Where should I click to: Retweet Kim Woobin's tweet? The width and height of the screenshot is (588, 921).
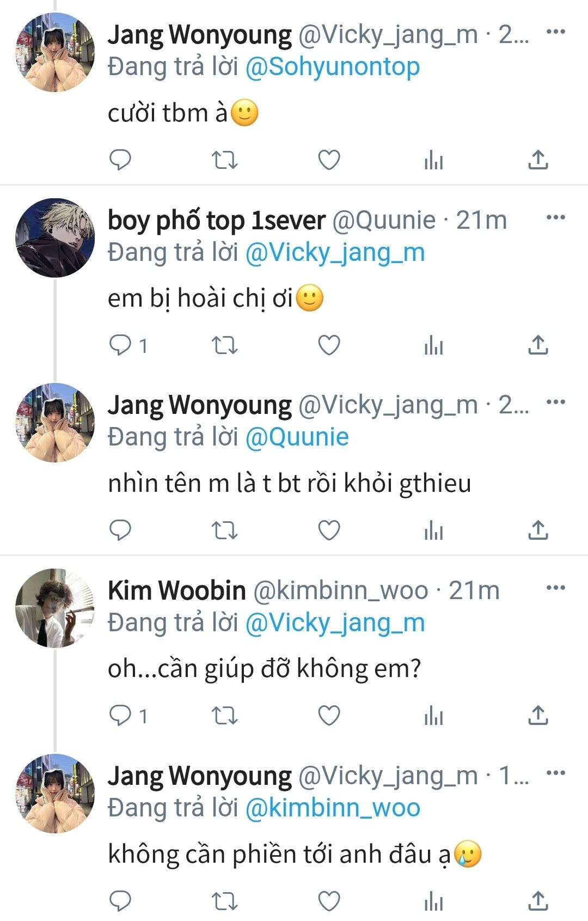pyautogui.click(x=224, y=716)
